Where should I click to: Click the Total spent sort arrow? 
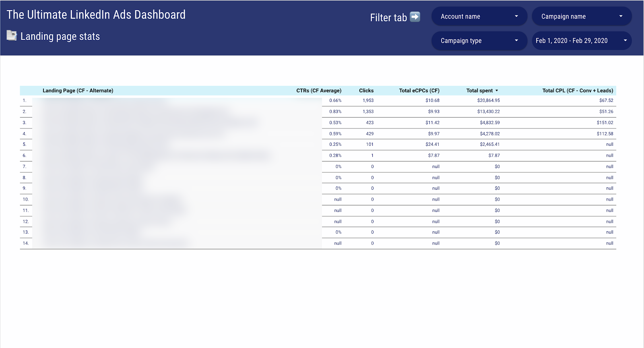497,91
